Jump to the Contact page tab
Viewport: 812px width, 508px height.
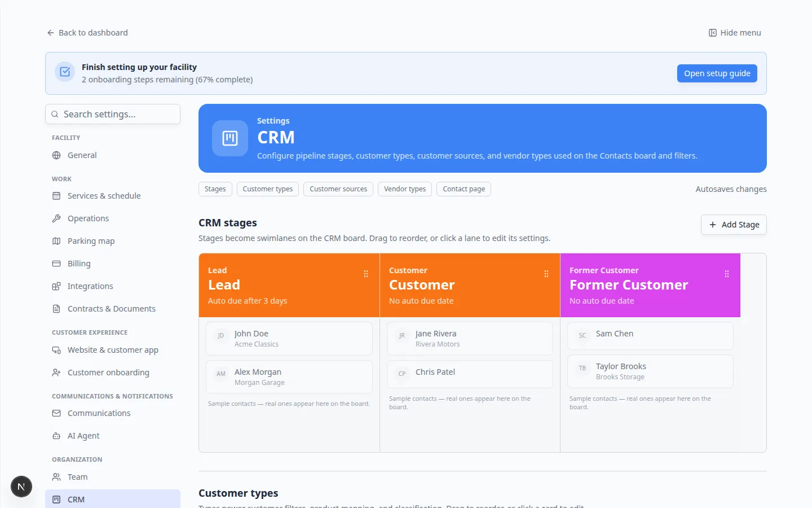(x=464, y=189)
